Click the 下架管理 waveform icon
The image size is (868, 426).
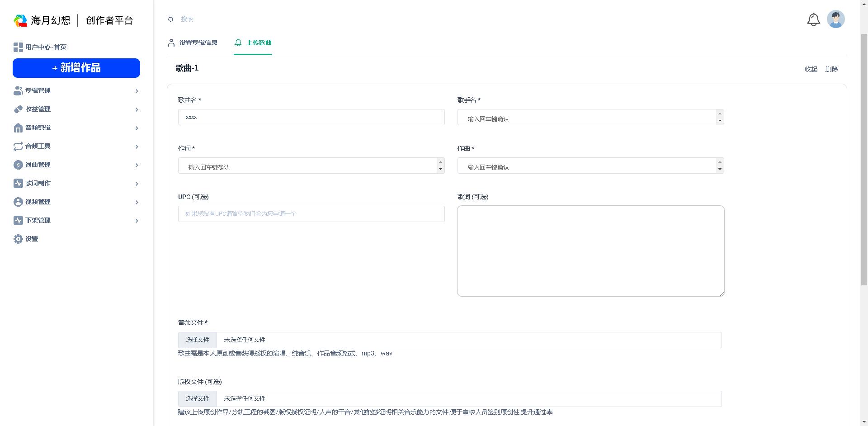coord(18,221)
